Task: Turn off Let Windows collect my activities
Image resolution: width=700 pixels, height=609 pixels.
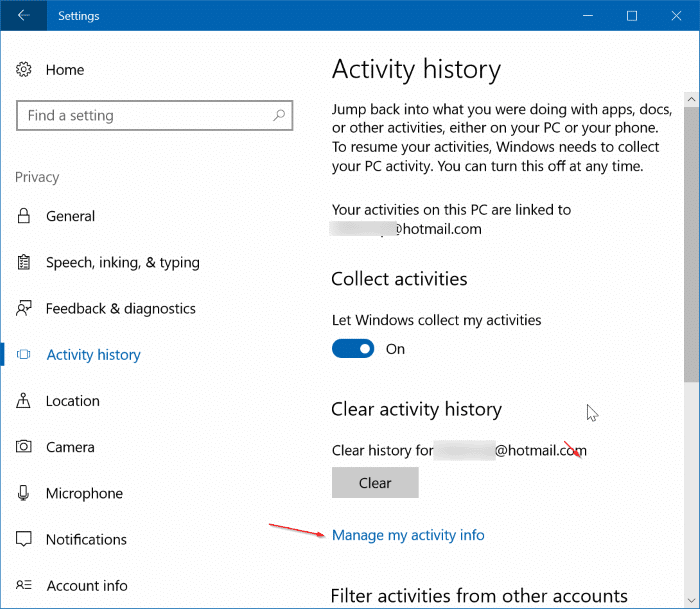Action: click(x=353, y=349)
